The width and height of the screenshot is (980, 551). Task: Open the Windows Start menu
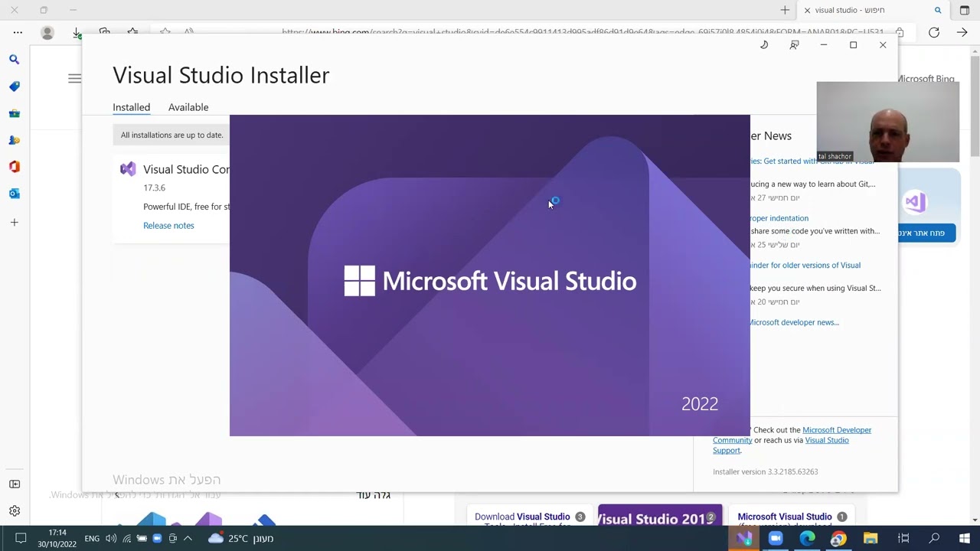(965, 538)
